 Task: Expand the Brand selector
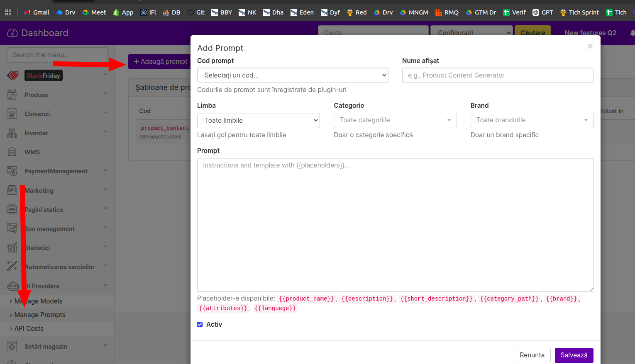(x=531, y=120)
